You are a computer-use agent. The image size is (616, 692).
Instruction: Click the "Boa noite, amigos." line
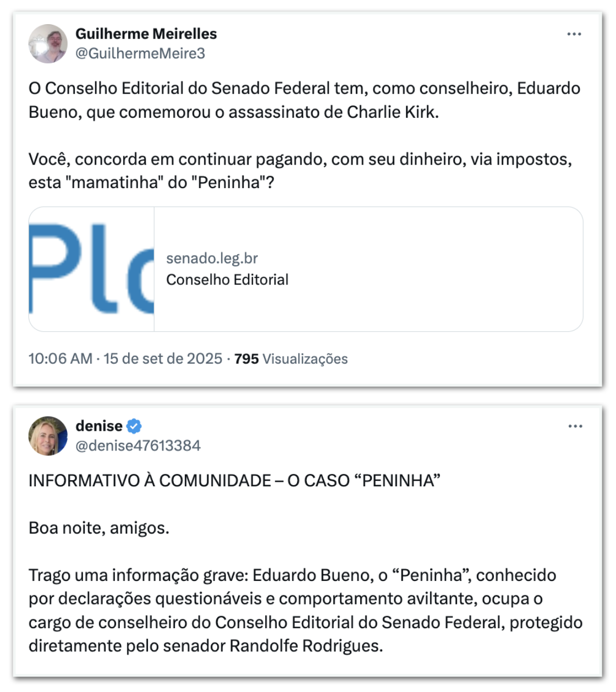coord(99,528)
